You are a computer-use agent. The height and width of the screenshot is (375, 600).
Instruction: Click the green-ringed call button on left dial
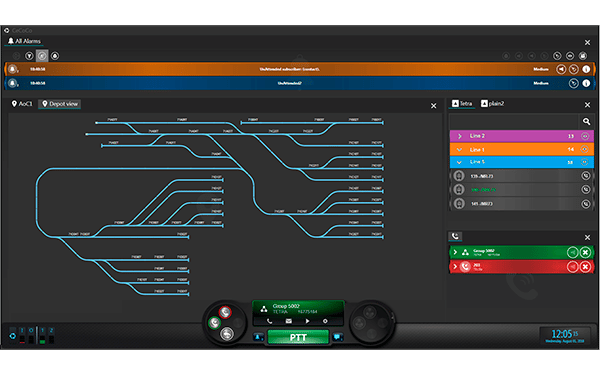click(214, 323)
